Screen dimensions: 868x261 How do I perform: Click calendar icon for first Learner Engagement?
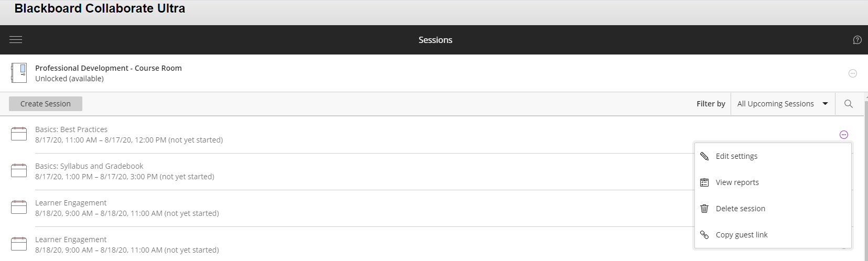coord(19,208)
